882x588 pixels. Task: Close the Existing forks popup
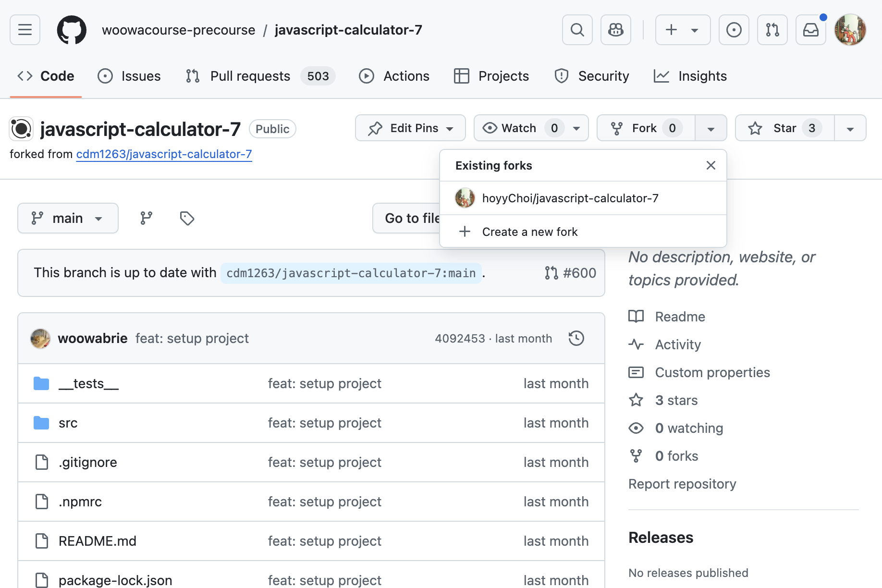point(711,165)
